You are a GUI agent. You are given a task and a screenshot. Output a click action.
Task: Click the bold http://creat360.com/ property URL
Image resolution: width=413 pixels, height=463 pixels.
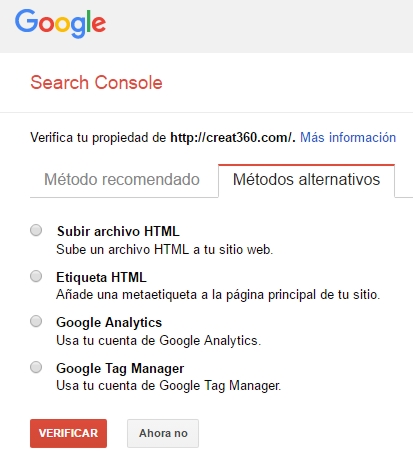tap(233, 137)
